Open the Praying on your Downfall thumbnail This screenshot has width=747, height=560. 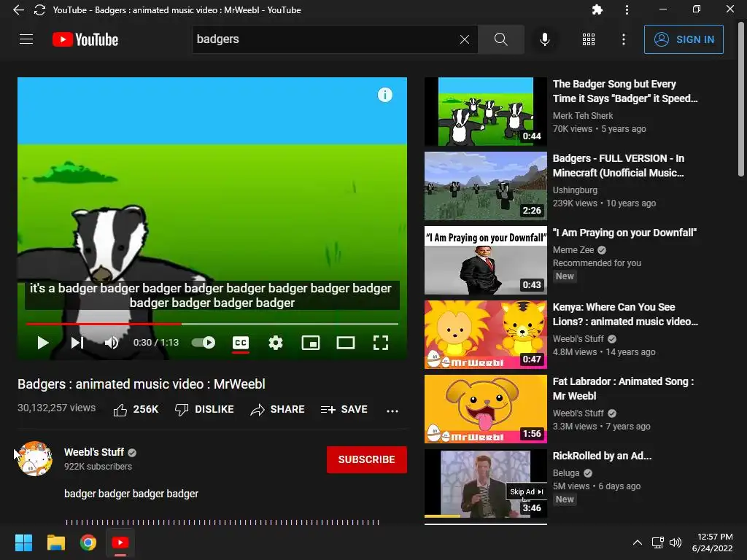pos(485,260)
